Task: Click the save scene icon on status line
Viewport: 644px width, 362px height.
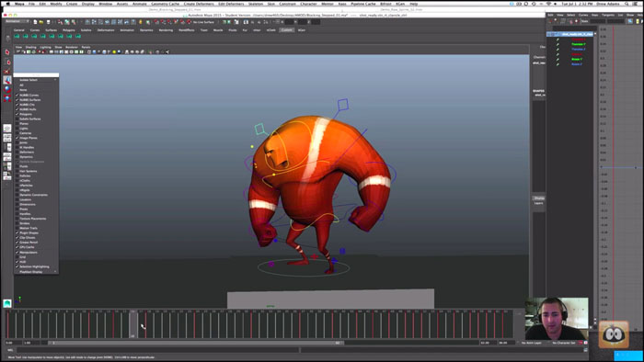Action: click(x=48, y=22)
